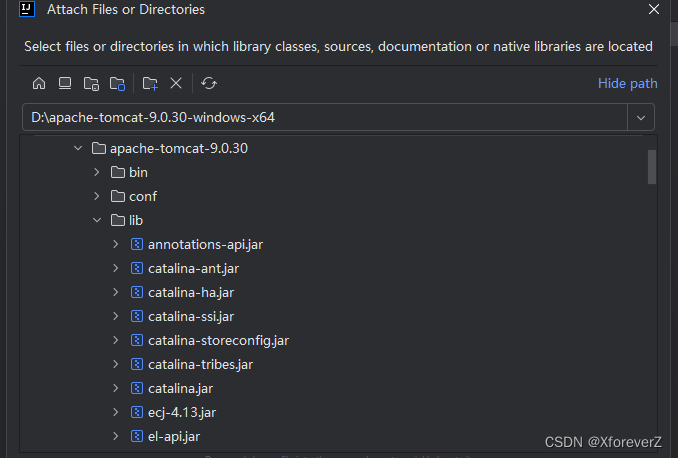This screenshot has width=678, height=458.
Task: Open the recent paths dropdown arrow
Action: (x=641, y=118)
